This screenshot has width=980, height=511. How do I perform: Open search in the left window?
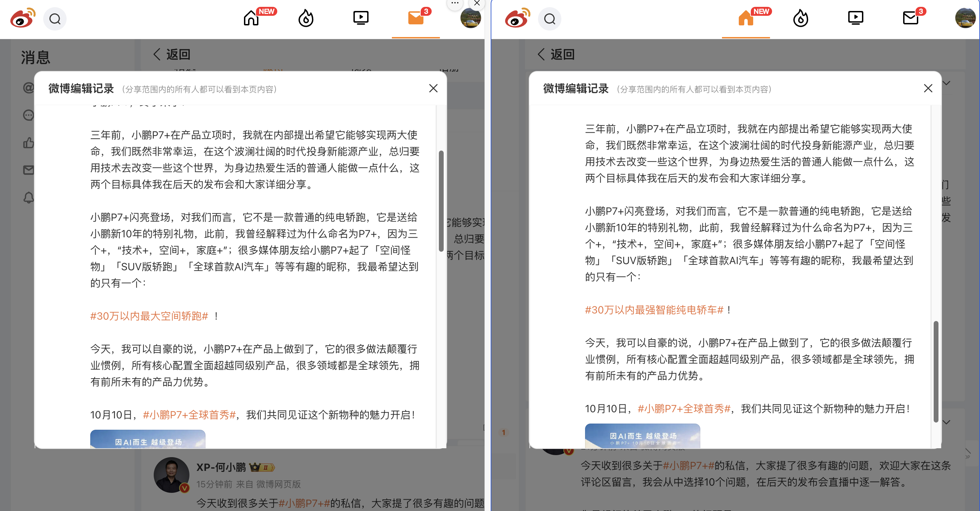click(55, 19)
